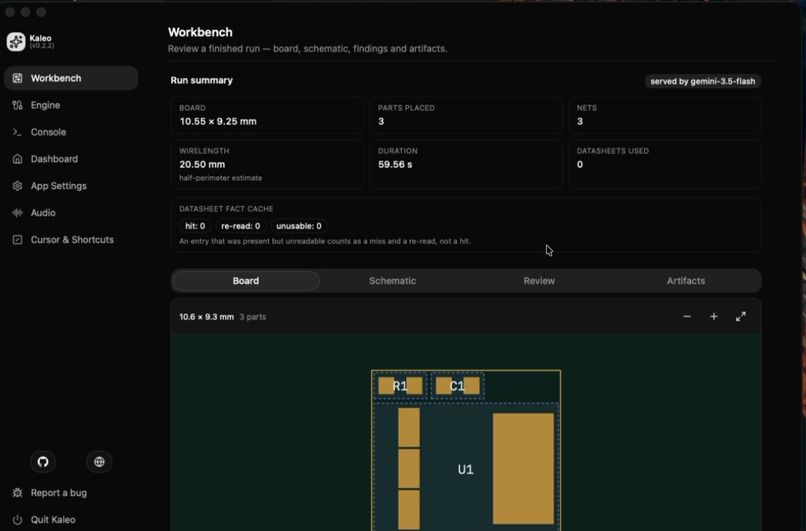The height and width of the screenshot is (531, 806).
Task: Select the C1 component on board
Action: tap(457, 386)
